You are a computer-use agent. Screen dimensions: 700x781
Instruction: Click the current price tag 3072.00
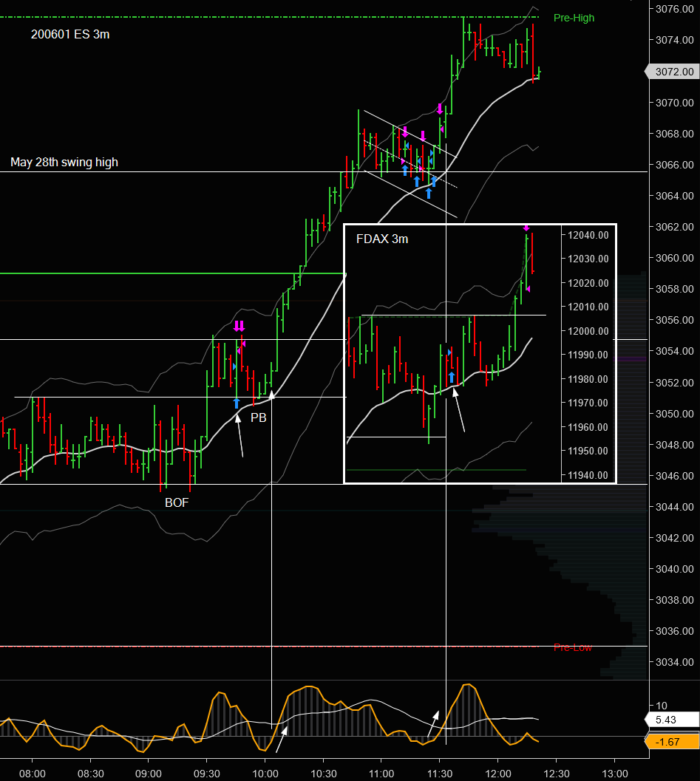point(673,72)
